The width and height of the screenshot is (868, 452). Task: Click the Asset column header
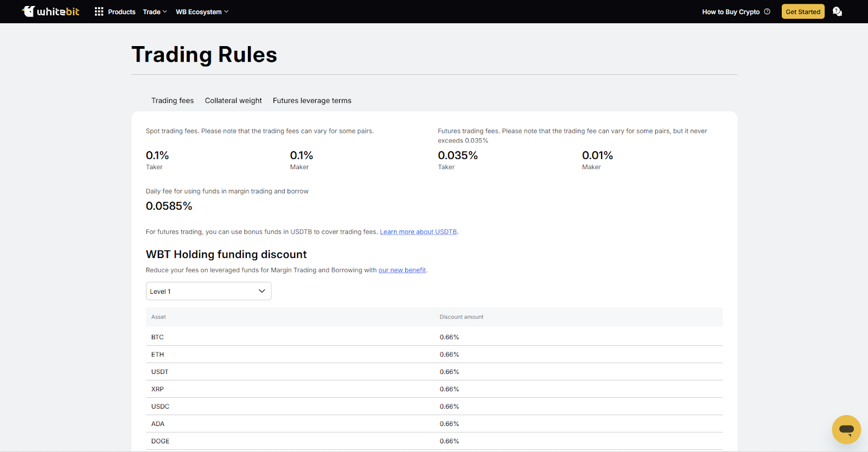pos(158,317)
